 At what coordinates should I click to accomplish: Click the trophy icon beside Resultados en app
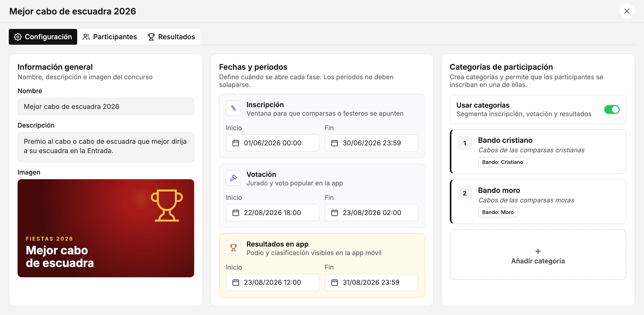point(233,248)
